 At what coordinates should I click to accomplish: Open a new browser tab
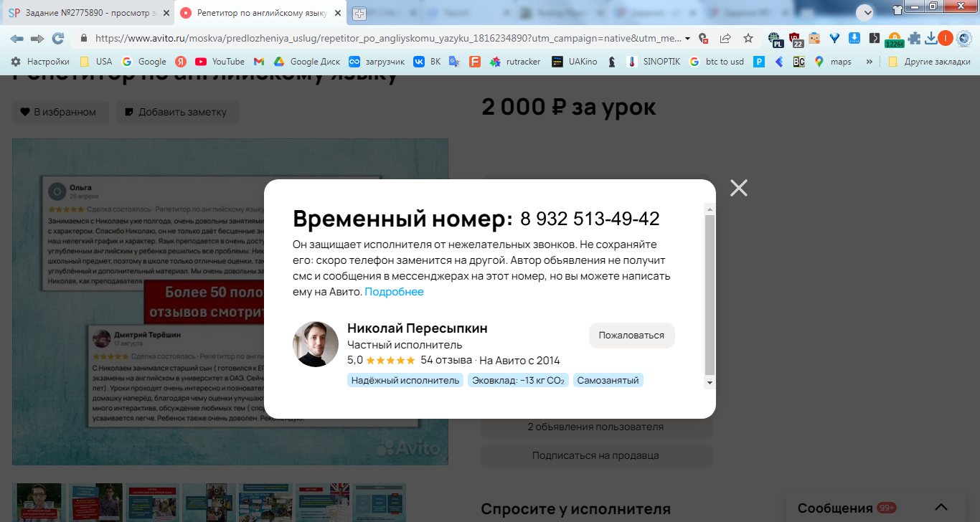pyautogui.click(x=359, y=14)
